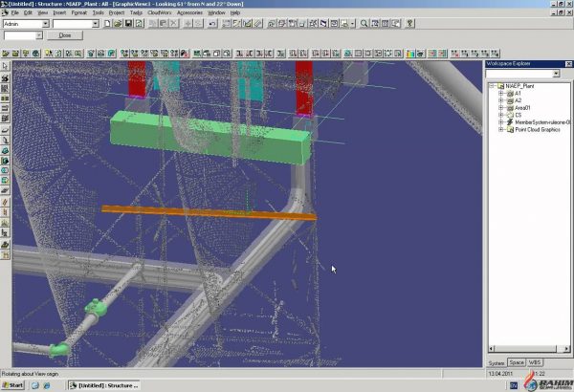This screenshot has width=574, height=392.
Task: Click the explorer scrollbar left arrow
Action: tap(492, 349)
